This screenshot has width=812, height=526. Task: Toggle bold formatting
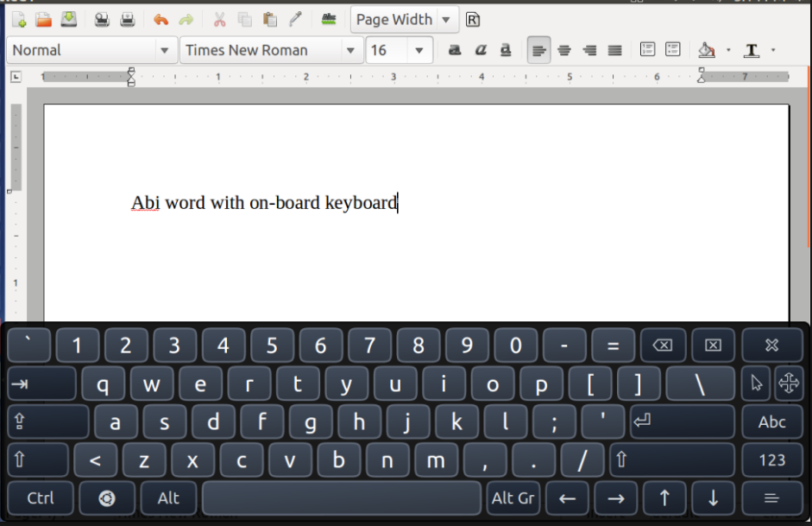455,50
